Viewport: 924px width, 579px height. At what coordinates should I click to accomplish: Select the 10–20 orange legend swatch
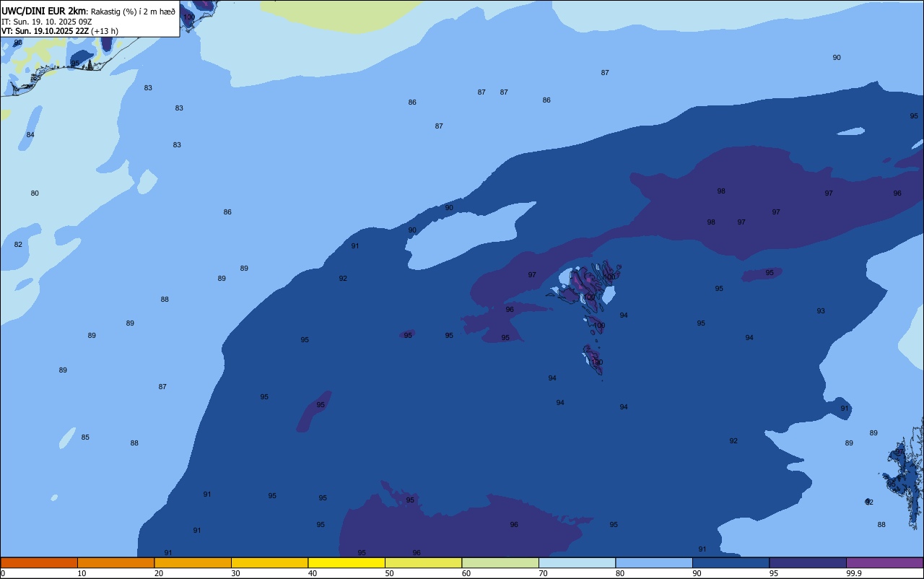(115, 562)
